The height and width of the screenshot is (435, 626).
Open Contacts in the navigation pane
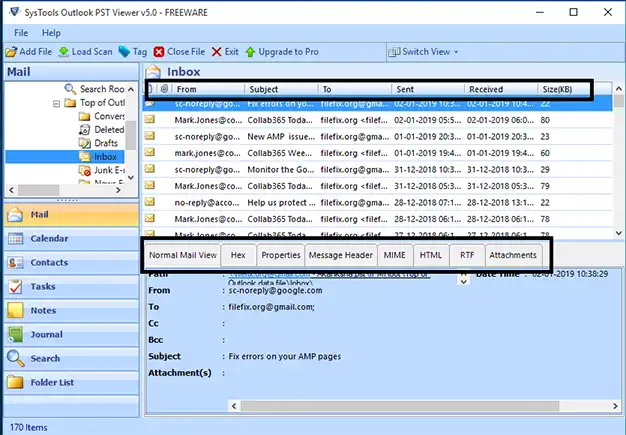pyautogui.click(x=49, y=263)
